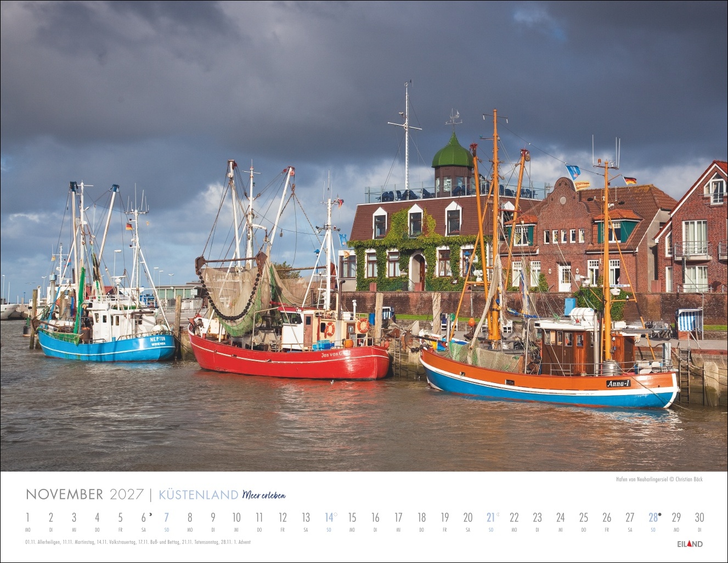Click the NOVEMBER month heading
Image resolution: width=728 pixels, height=563 pixels.
click(x=64, y=494)
